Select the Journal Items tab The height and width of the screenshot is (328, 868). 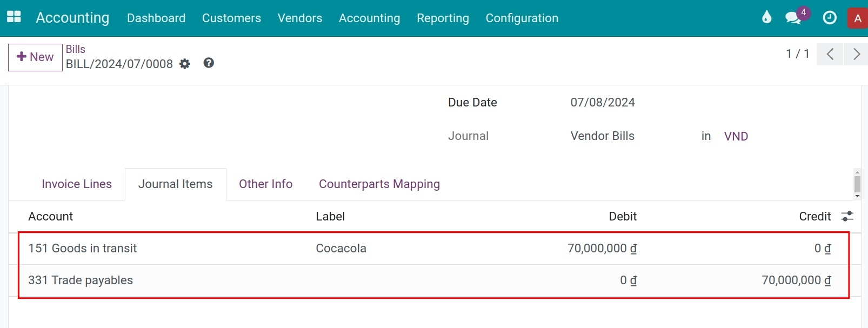[176, 184]
